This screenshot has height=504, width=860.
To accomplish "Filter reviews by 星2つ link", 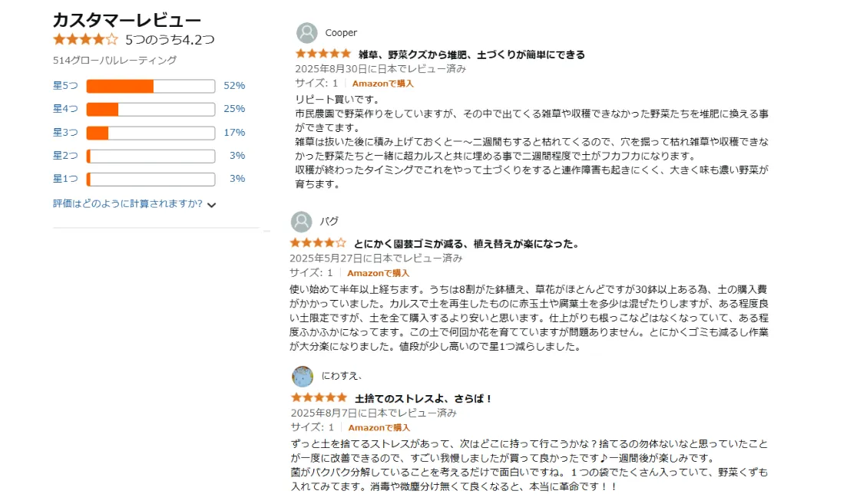I will (65, 156).
